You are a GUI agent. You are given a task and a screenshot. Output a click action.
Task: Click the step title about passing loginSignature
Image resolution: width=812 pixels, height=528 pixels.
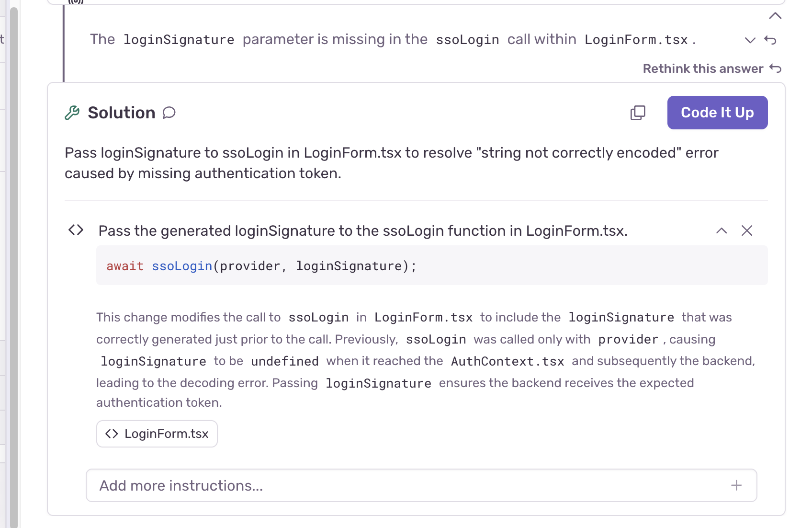coord(363,231)
